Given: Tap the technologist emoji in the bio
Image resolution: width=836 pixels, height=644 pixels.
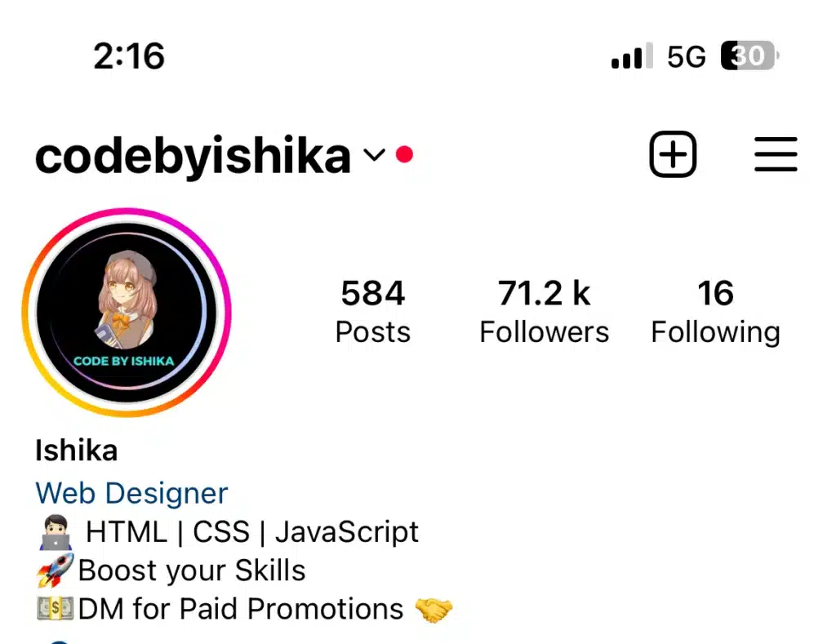Looking at the screenshot, I should (56, 532).
